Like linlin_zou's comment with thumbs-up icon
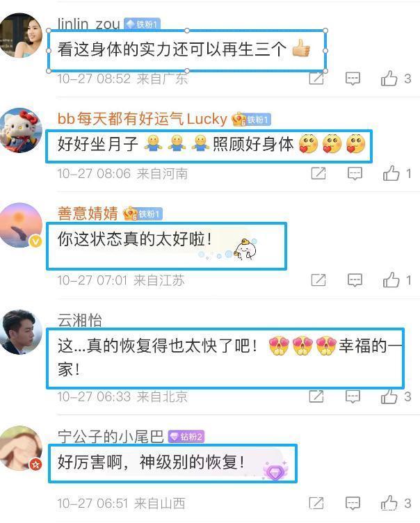This screenshot has width=420, height=523. point(389,79)
